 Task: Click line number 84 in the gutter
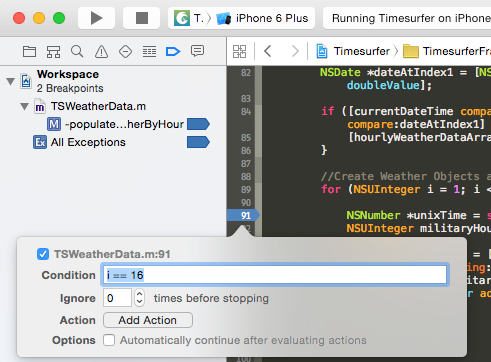pyautogui.click(x=246, y=111)
